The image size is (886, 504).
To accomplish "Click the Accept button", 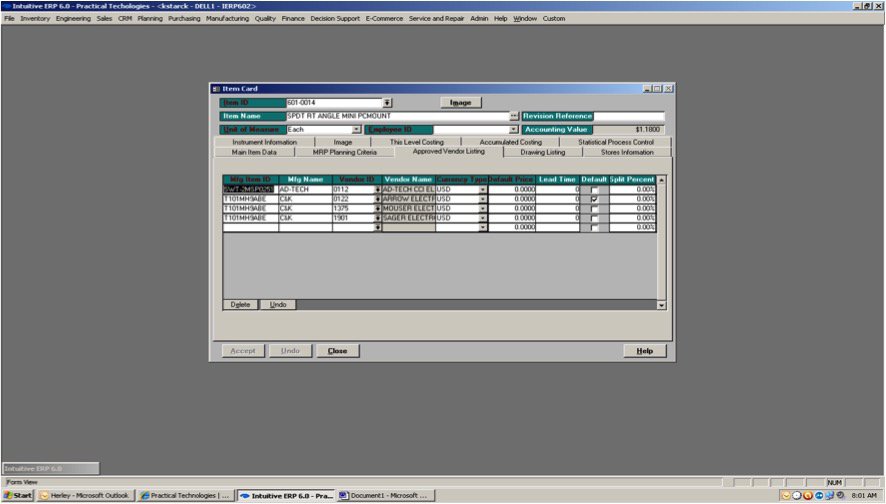I will coord(243,351).
